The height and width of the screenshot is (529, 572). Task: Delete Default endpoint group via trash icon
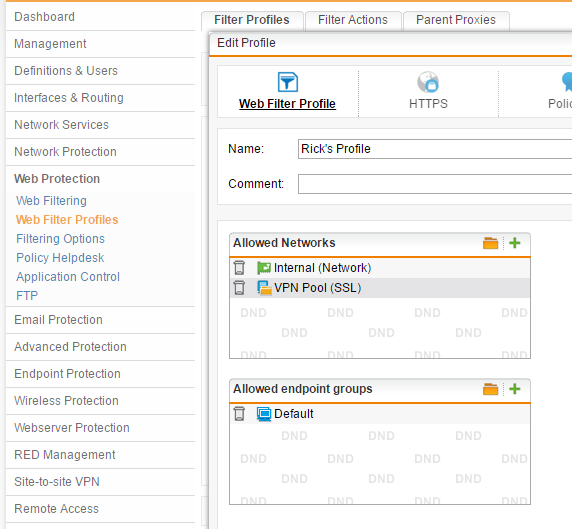239,414
